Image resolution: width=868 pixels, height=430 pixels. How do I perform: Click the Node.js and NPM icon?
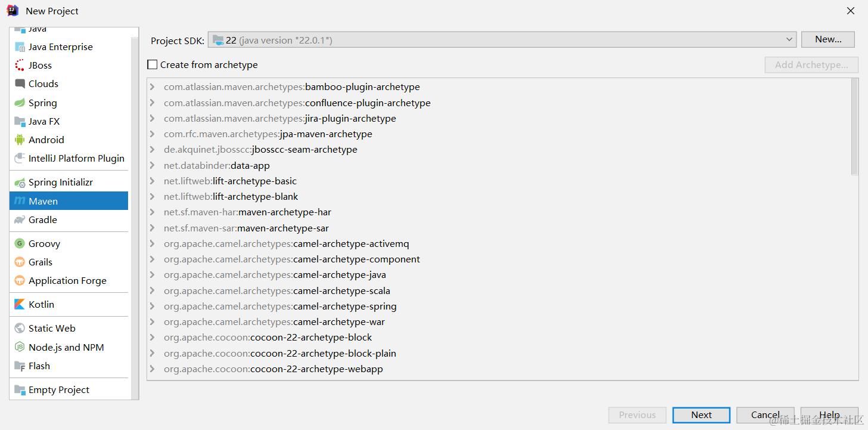[20, 348]
